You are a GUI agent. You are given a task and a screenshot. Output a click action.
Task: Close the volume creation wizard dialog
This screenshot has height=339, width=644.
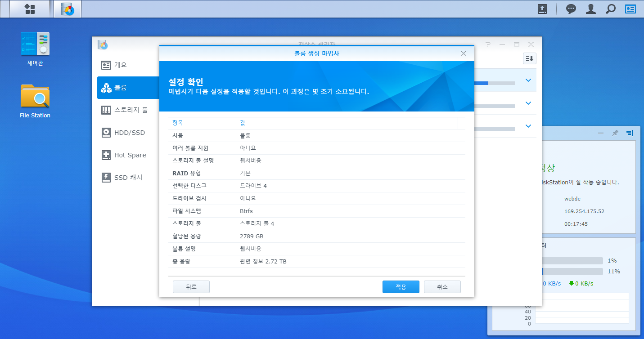464,54
